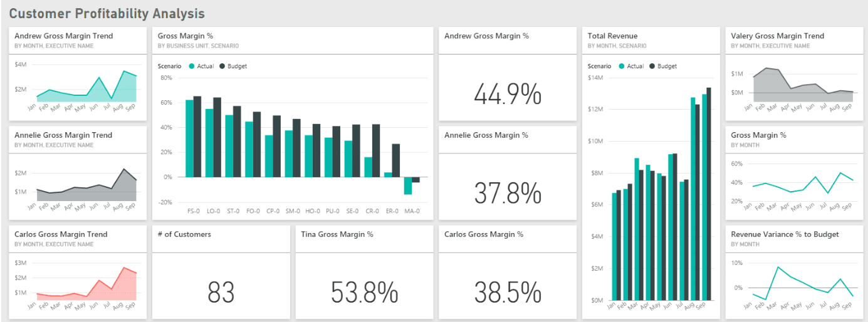This screenshot has height=322, width=868.
Task: Click the 44.9% Andrew Gross Margin value
Action: point(507,94)
